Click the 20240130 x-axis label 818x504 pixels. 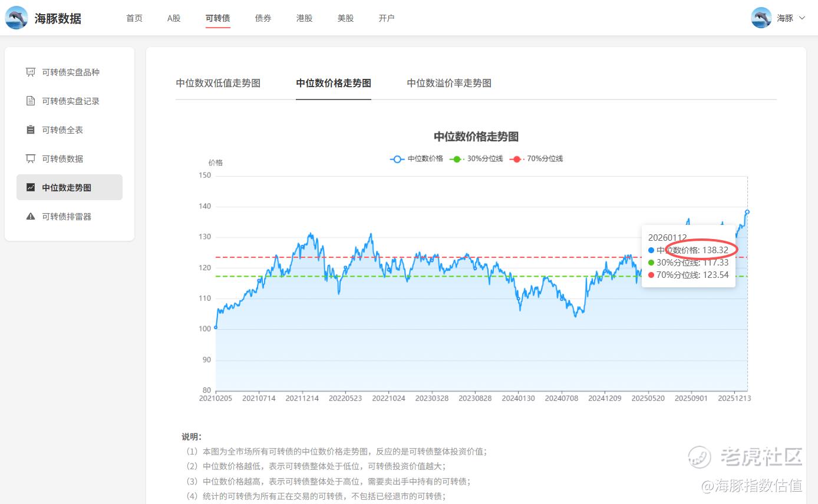[x=519, y=399]
